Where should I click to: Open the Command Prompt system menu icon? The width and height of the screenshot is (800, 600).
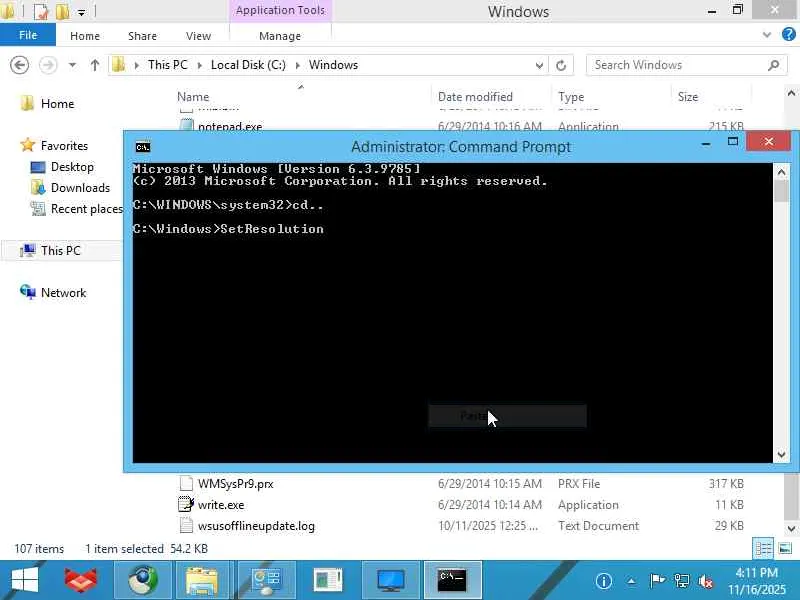pyautogui.click(x=143, y=147)
